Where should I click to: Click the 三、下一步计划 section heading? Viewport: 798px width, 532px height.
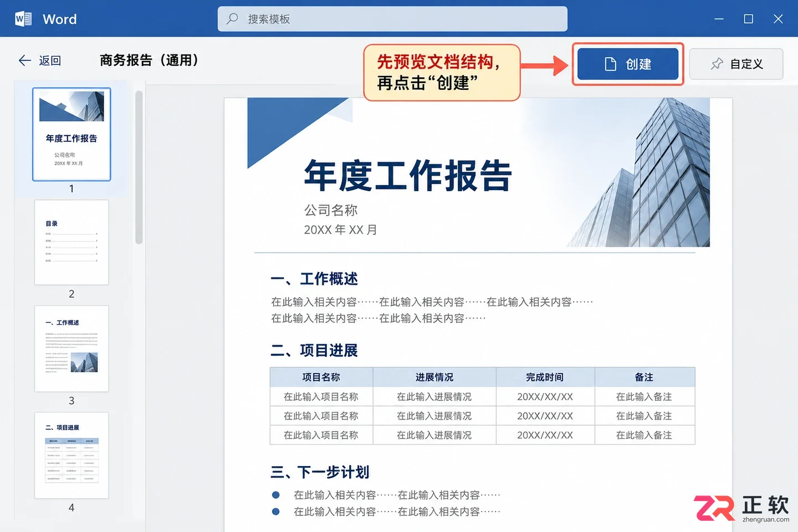click(320, 472)
